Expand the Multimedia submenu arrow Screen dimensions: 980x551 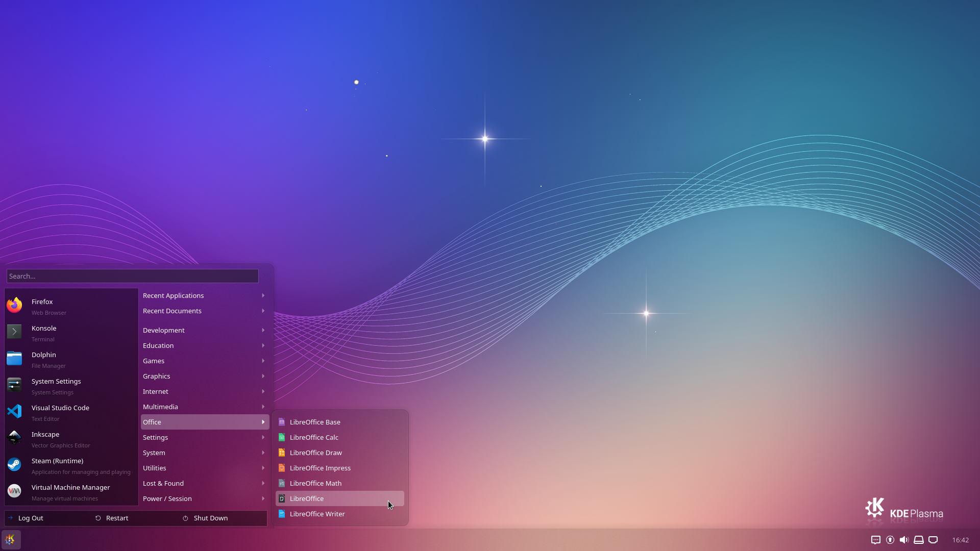263,407
